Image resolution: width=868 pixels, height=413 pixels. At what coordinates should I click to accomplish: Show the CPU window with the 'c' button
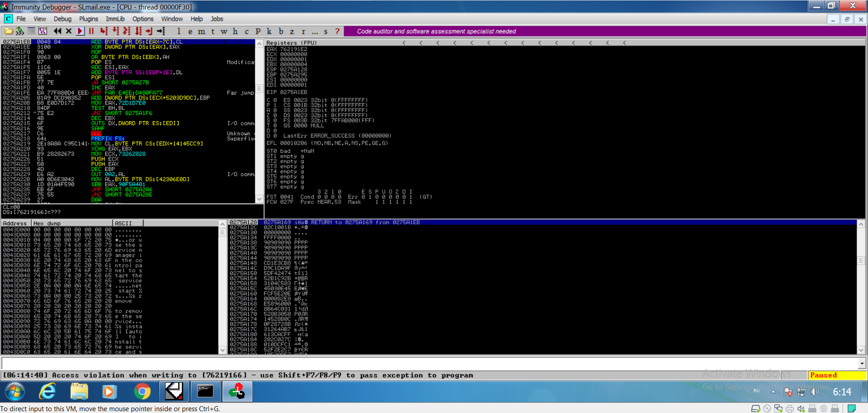247,31
